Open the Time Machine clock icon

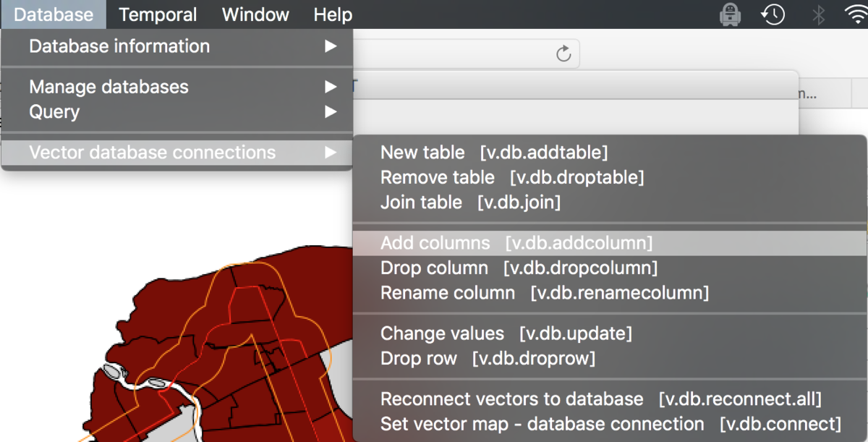click(773, 14)
